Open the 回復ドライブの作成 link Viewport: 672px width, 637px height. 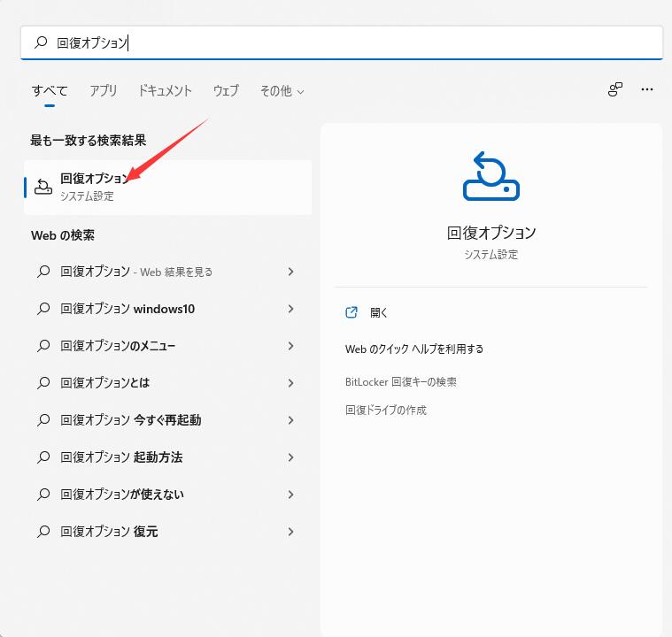(x=386, y=410)
